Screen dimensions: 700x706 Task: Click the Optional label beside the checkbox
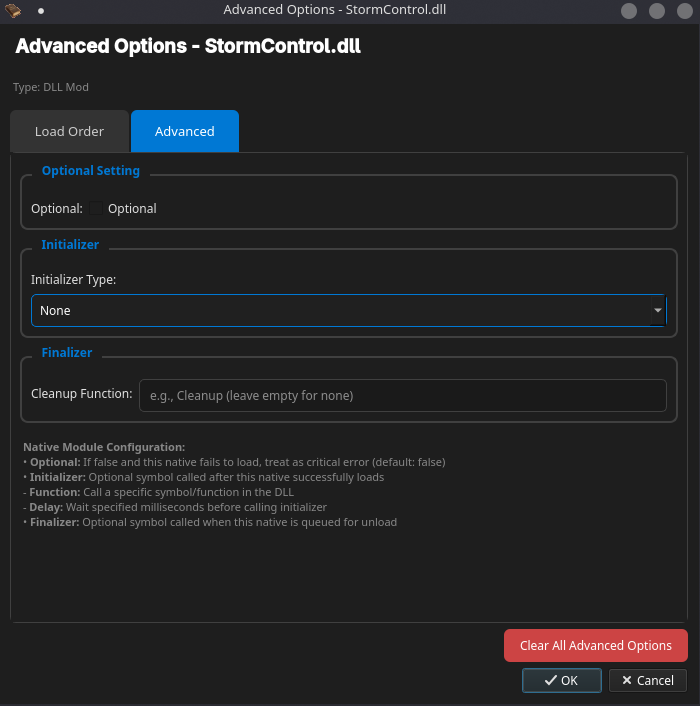point(132,209)
